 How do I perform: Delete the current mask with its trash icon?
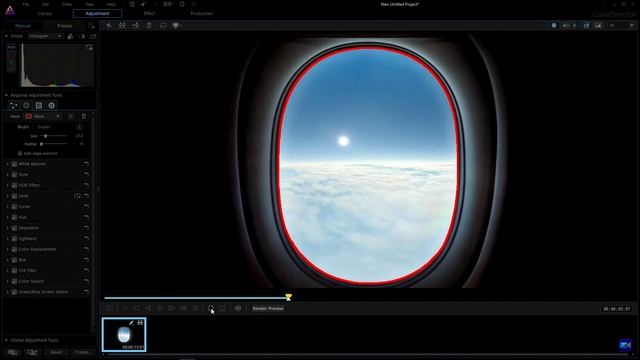[x=84, y=116]
